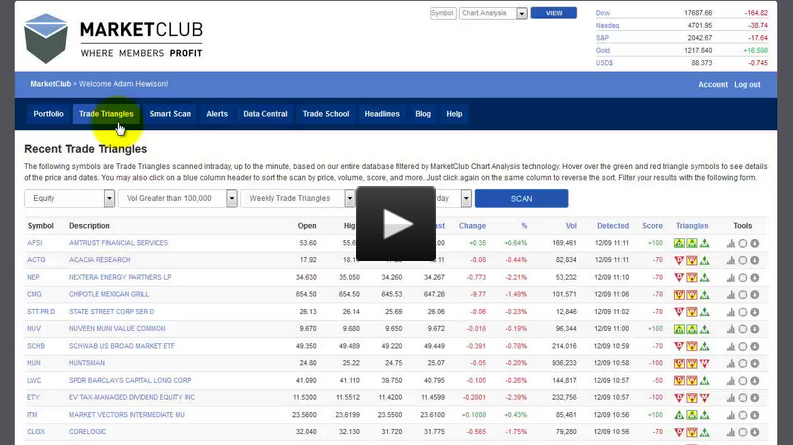Open the Portfolio tab
The height and width of the screenshot is (445, 793).
point(49,114)
